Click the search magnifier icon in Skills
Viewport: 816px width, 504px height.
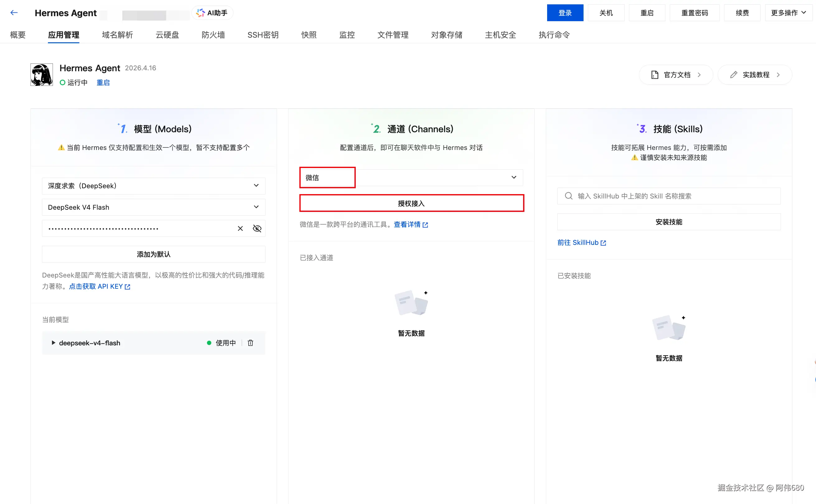(569, 196)
